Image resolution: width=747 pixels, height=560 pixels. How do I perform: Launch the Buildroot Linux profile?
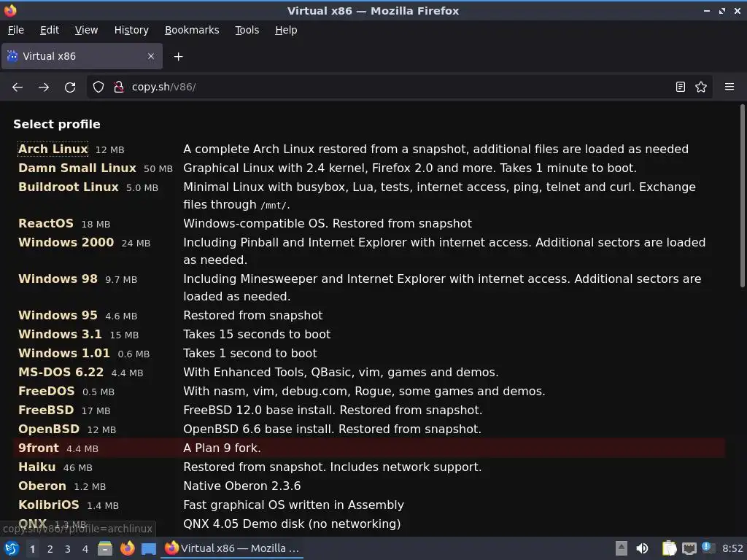pyautogui.click(x=68, y=187)
